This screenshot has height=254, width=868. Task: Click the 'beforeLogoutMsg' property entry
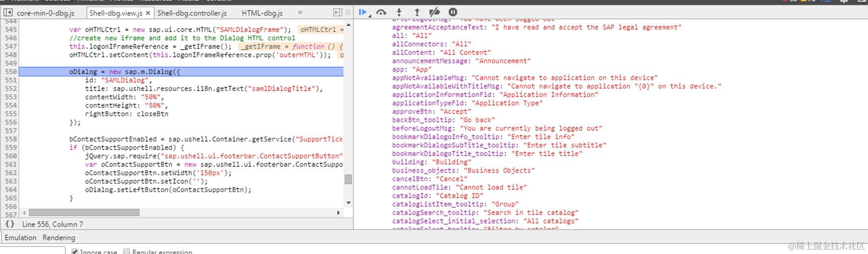point(497,128)
